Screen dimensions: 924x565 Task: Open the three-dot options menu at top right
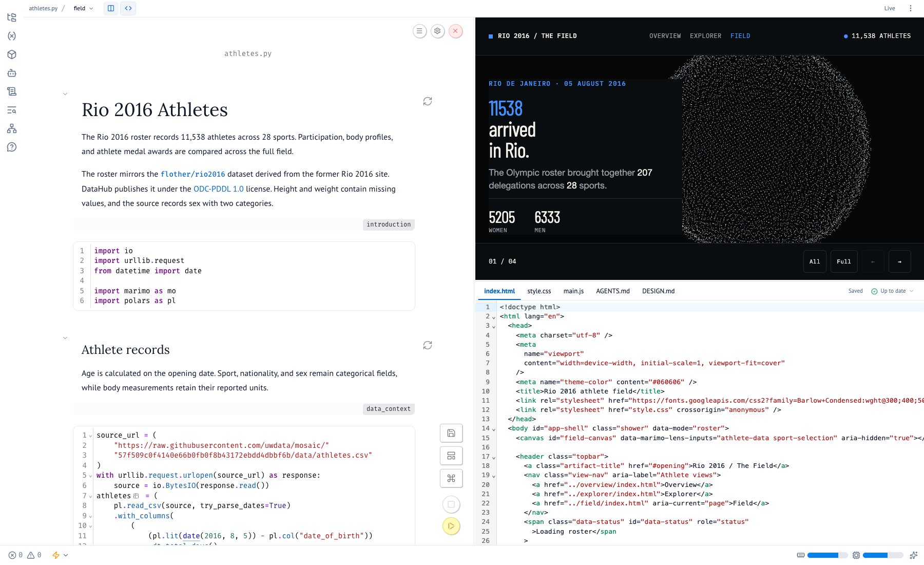click(x=911, y=8)
